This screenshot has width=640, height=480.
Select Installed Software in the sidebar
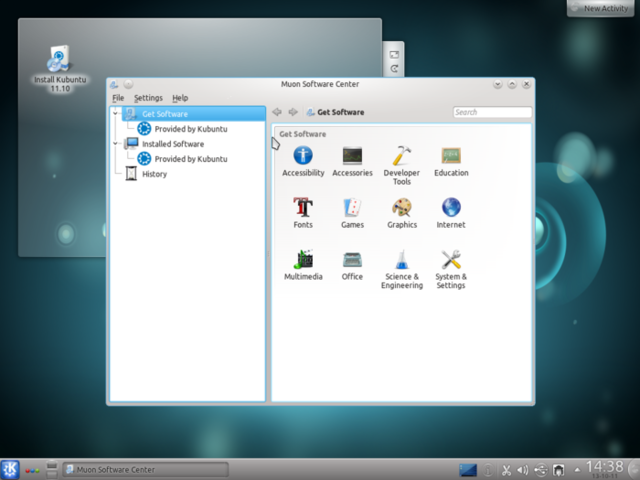[x=164, y=144]
